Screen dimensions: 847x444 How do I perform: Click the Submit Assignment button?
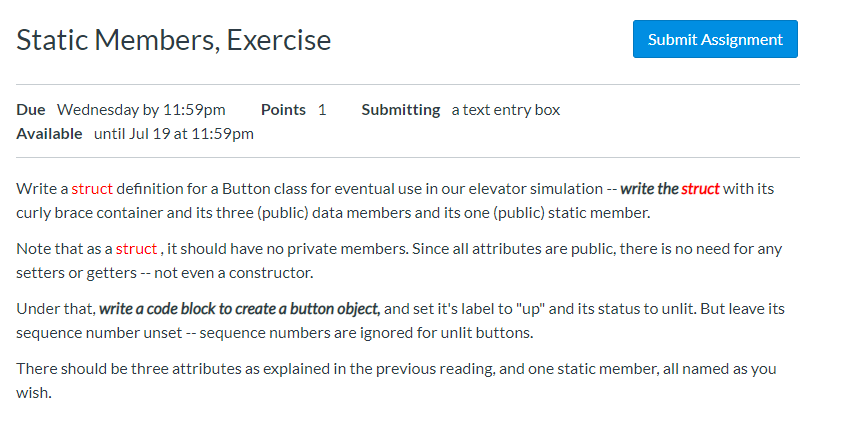715,40
